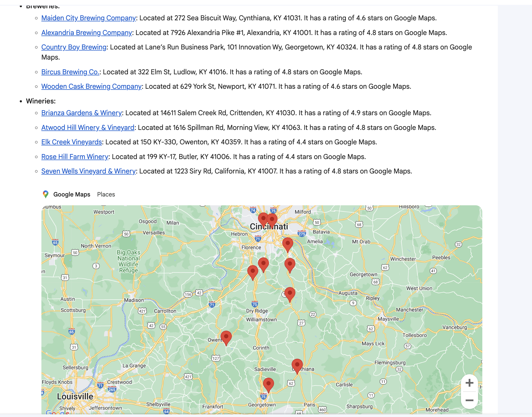Click the pin northeast of Dry Ridge

pyautogui.click(x=290, y=294)
